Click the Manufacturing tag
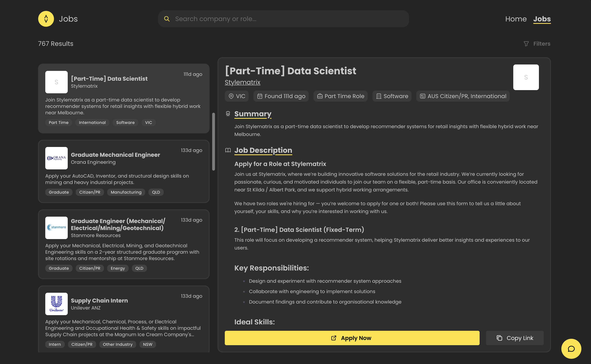This screenshot has width=591, height=364. point(126,192)
